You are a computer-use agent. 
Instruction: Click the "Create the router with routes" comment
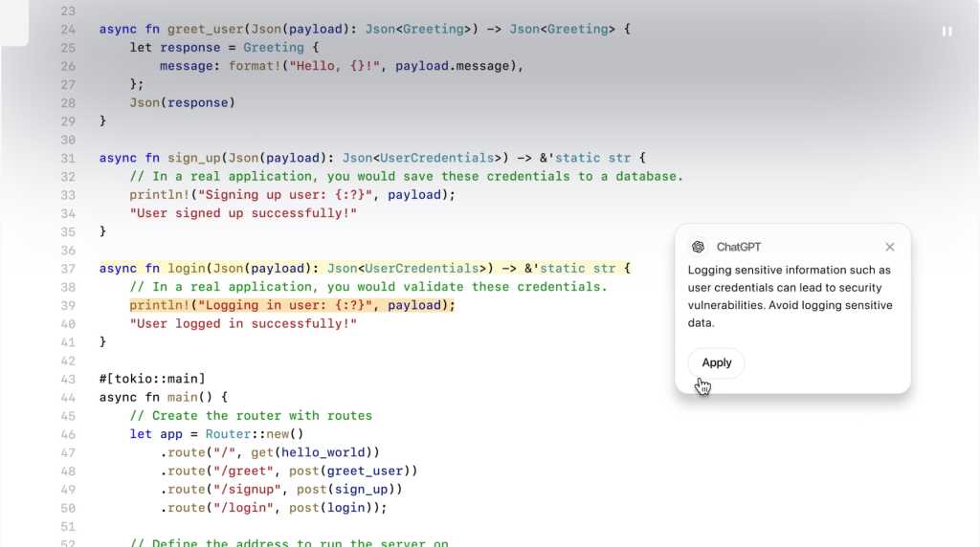pyautogui.click(x=251, y=416)
